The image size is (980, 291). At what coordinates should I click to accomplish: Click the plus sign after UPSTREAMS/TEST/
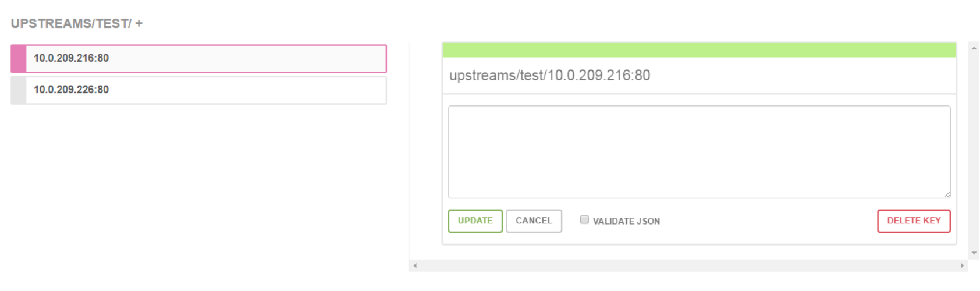[x=139, y=24]
